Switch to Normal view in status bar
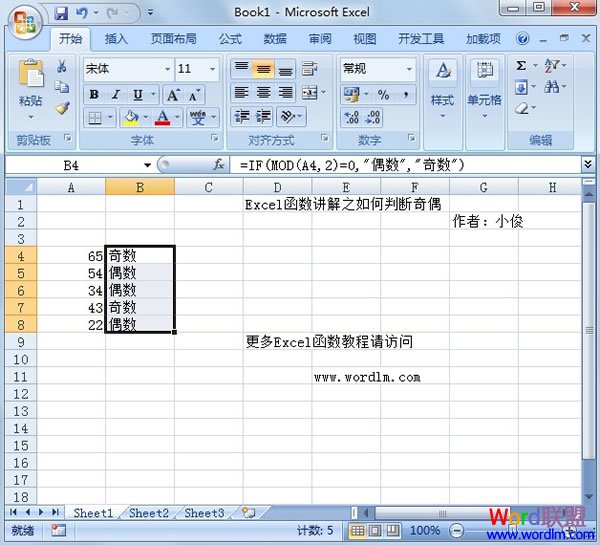600x545 pixels. tap(357, 530)
